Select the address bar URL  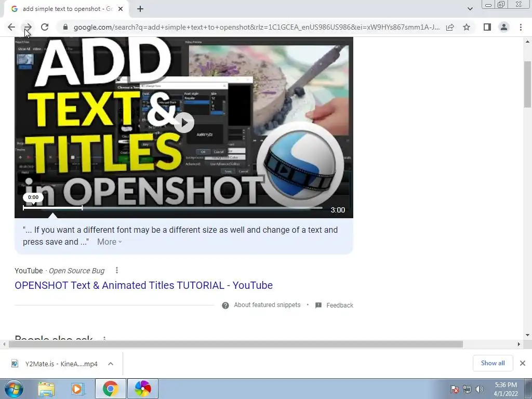coord(257,27)
